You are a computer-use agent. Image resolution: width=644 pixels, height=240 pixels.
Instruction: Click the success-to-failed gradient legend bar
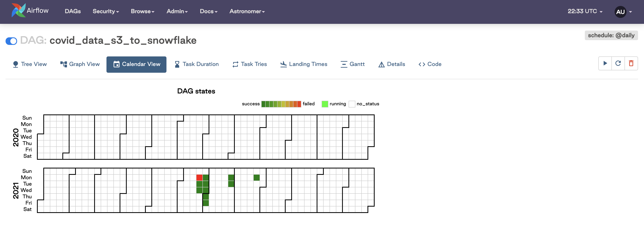coord(281,104)
